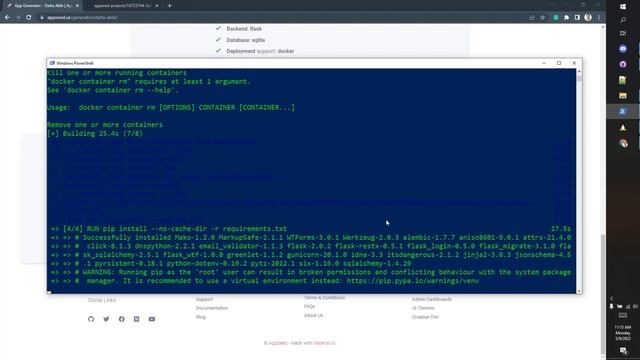Open Task View on the taskbar
This screenshot has height=360, width=640.
click(623, 33)
